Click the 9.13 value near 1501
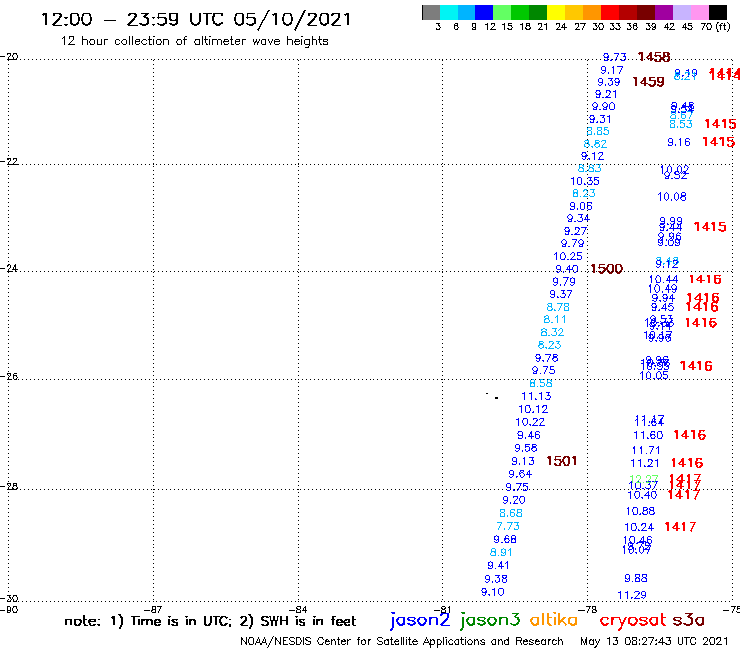740x650 pixels. [523, 461]
